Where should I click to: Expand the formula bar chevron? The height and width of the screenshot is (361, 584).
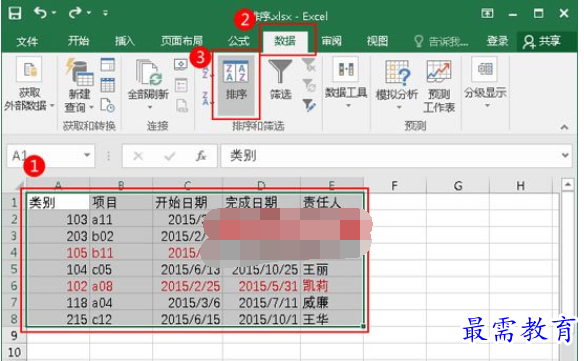coord(565,155)
